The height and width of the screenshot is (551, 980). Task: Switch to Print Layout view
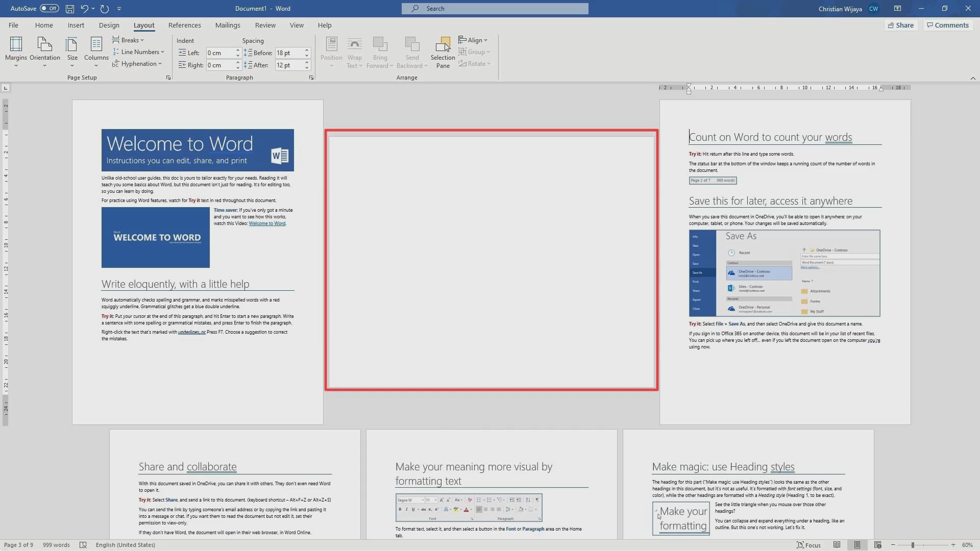pyautogui.click(x=857, y=545)
